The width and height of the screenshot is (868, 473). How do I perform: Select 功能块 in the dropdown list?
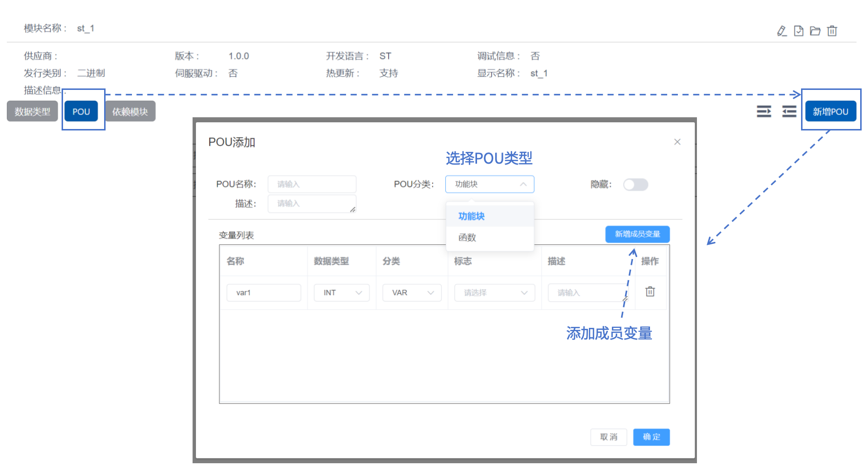pos(490,216)
